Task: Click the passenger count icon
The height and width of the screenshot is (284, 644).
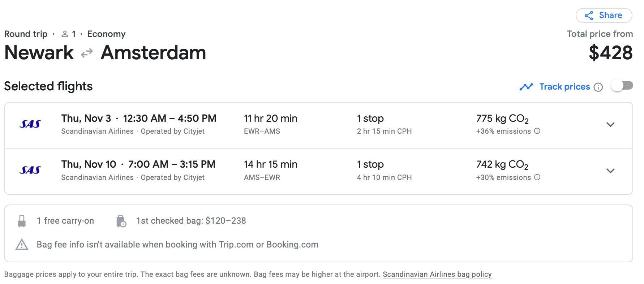Action: tap(65, 34)
